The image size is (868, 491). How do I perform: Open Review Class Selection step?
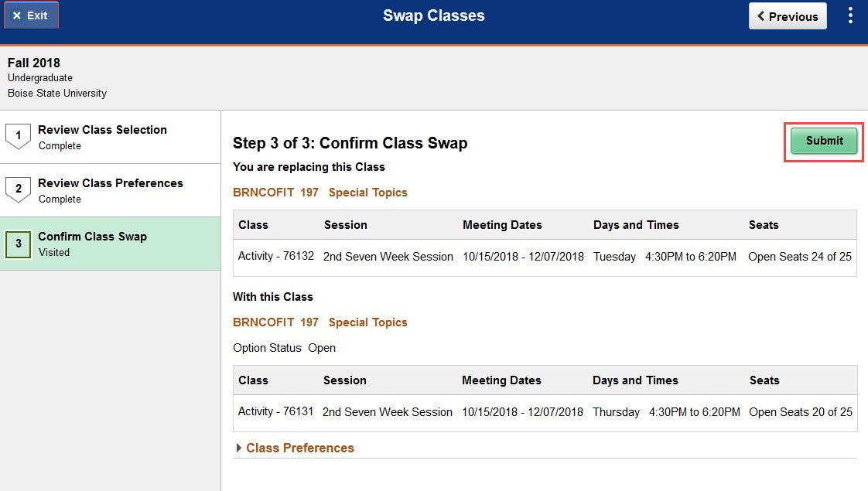(110, 137)
